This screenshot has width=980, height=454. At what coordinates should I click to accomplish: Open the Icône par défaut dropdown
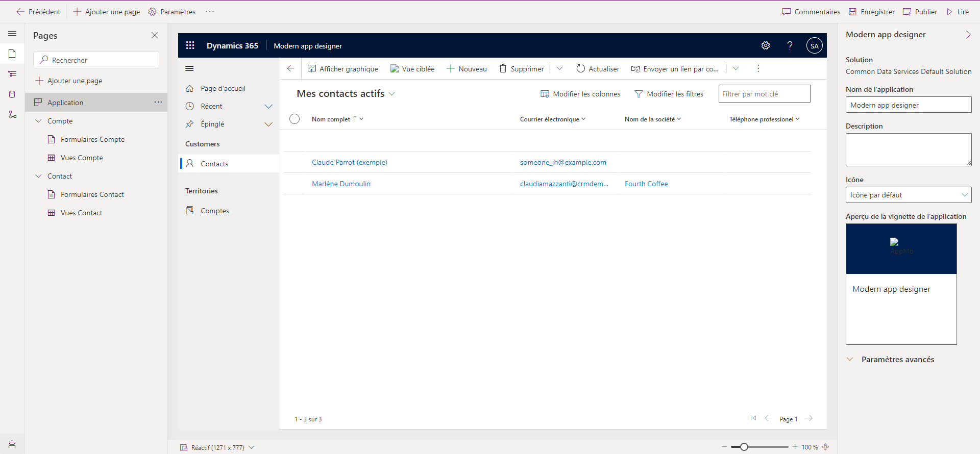coord(909,195)
